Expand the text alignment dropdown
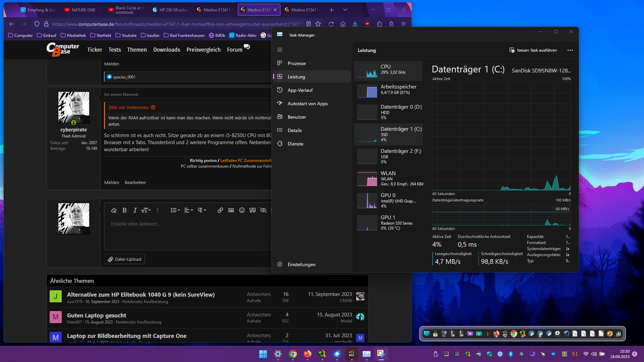 click(189, 210)
